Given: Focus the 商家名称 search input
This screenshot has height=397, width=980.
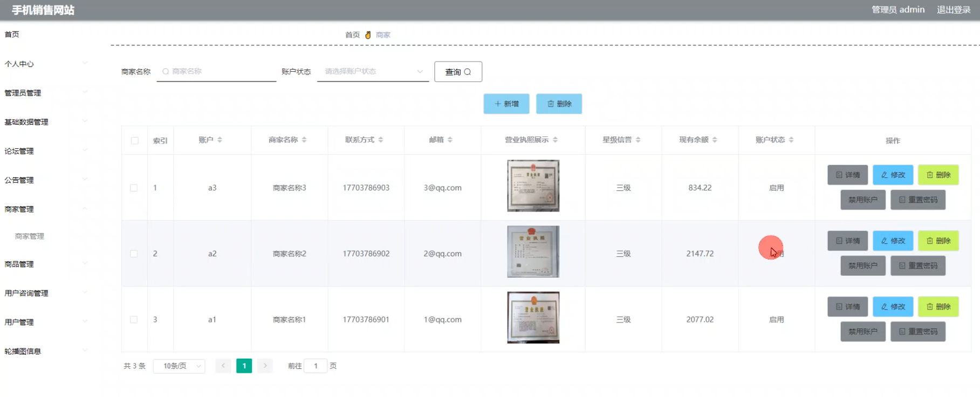Looking at the screenshot, I should 216,71.
